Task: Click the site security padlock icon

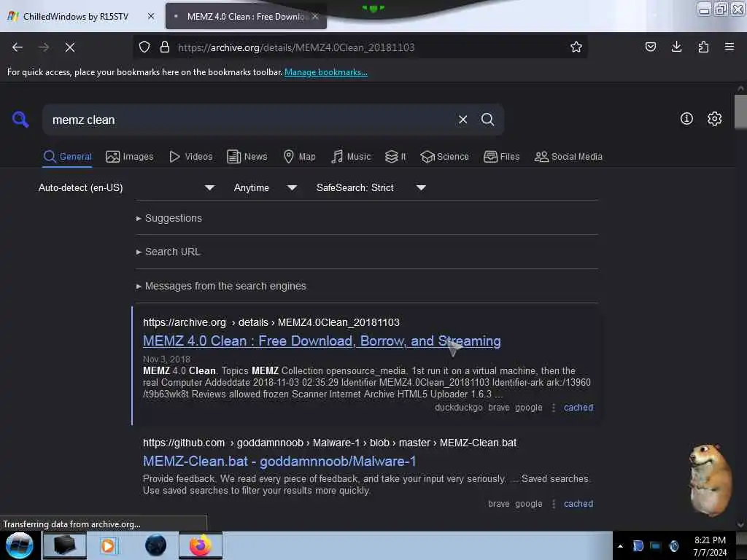Action: pyautogui.click(x=165, y=47)
